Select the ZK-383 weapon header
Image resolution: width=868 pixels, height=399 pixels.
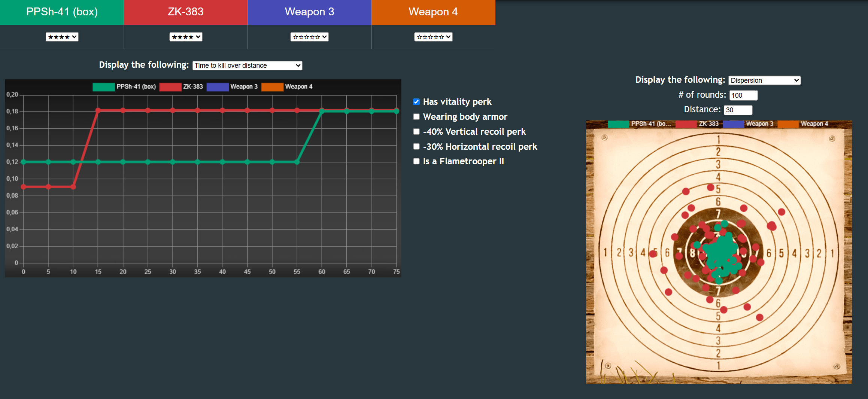pos(186,12)
